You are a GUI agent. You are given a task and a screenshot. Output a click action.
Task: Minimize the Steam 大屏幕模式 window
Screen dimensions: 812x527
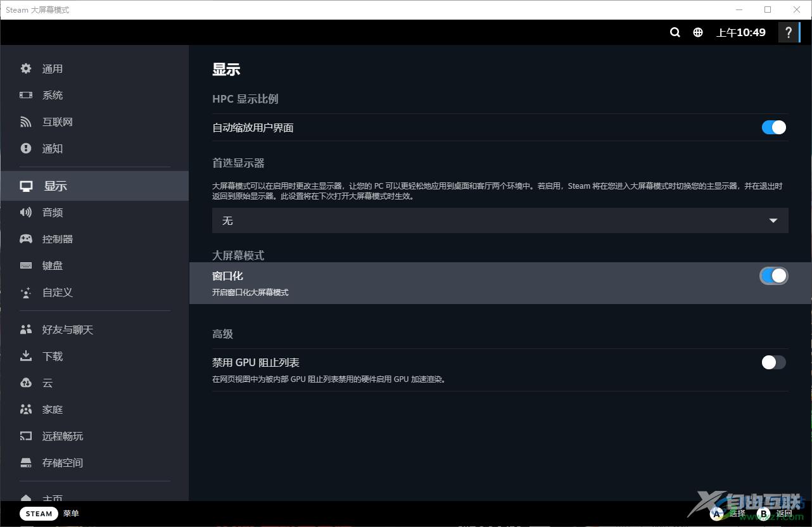pyautogui.click(x=739, y=10)
